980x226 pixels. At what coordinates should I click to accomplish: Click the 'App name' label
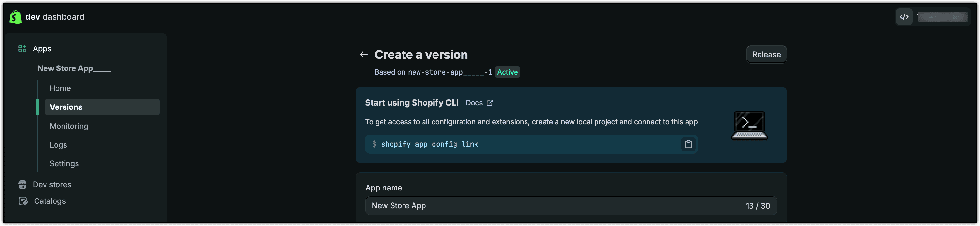[x=383, y=188]
